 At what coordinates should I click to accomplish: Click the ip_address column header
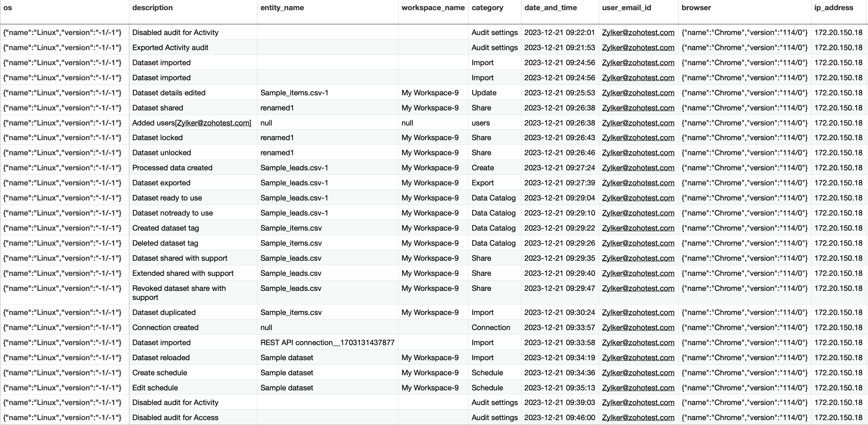pyautogui.click(x=833, y=8)
